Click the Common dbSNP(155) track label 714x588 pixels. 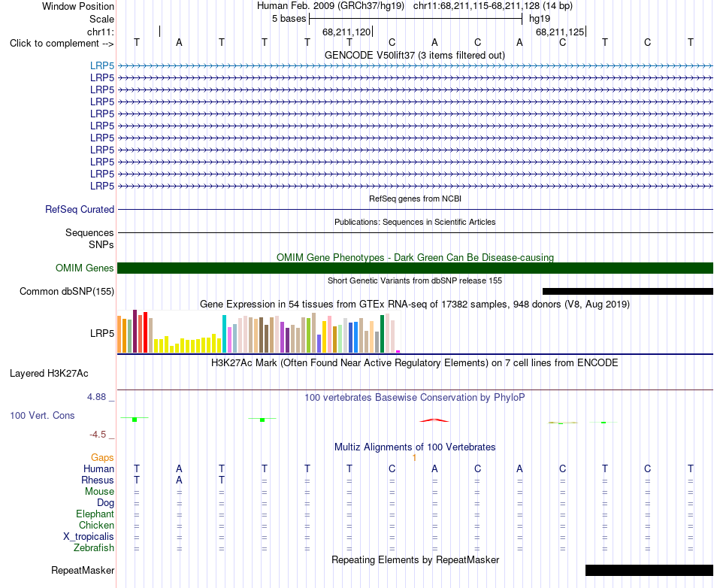[66, 292]
